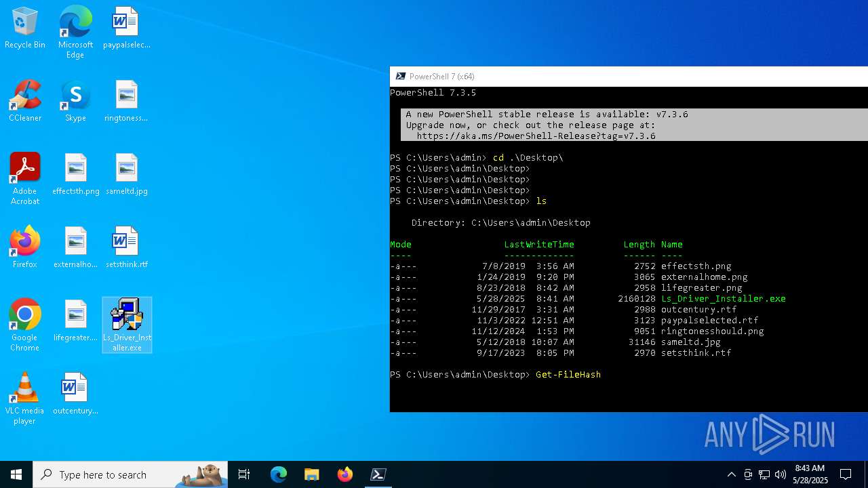Image resolution: width=868 pixels, height=488 pixels.
Task: Click the Type here to search box
Action: click(x=131, y=474)
